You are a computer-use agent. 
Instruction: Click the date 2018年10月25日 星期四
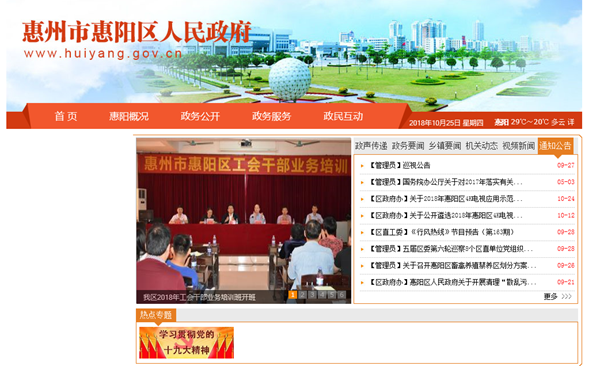tap(446, 123)
